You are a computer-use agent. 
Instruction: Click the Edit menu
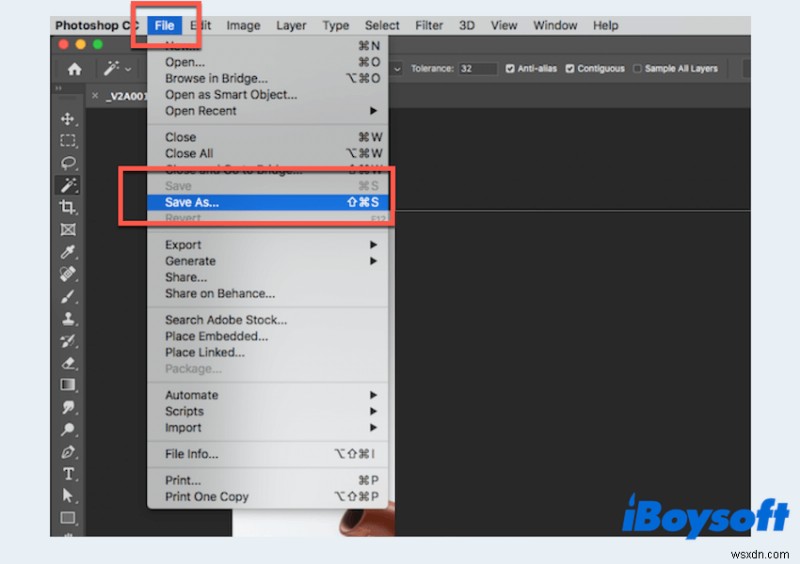tap(201, 26)
